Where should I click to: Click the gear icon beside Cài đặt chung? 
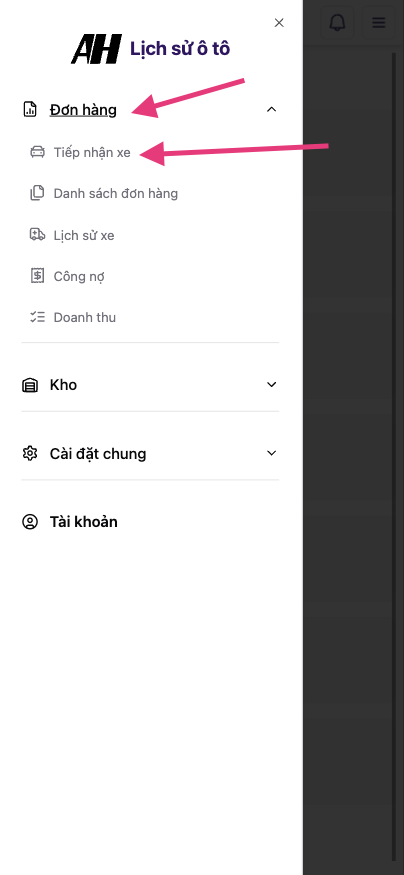[30, 453]
